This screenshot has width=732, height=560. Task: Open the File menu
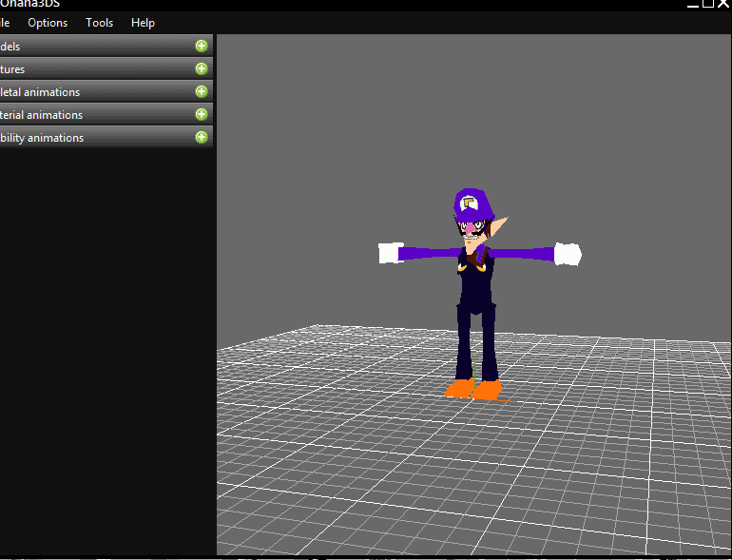pos(5,23)
